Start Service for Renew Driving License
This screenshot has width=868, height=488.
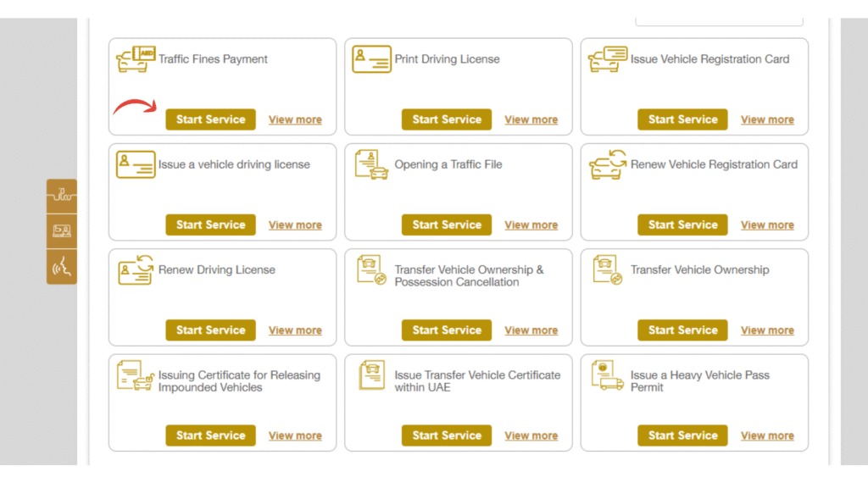coord(210,330)
